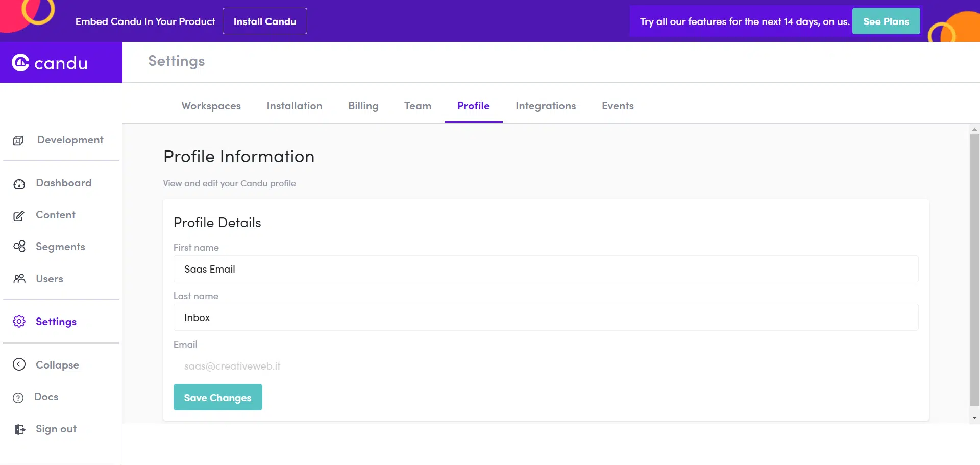Click the scrollbar down arrow
This screenshot has width=980, height=465.
pos(975,418)
